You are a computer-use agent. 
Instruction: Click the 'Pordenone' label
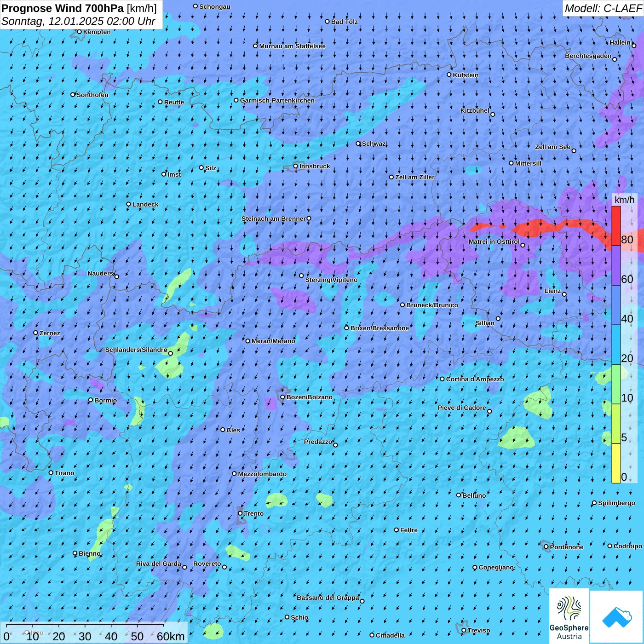pyautogui.click(x=567, y=547)
